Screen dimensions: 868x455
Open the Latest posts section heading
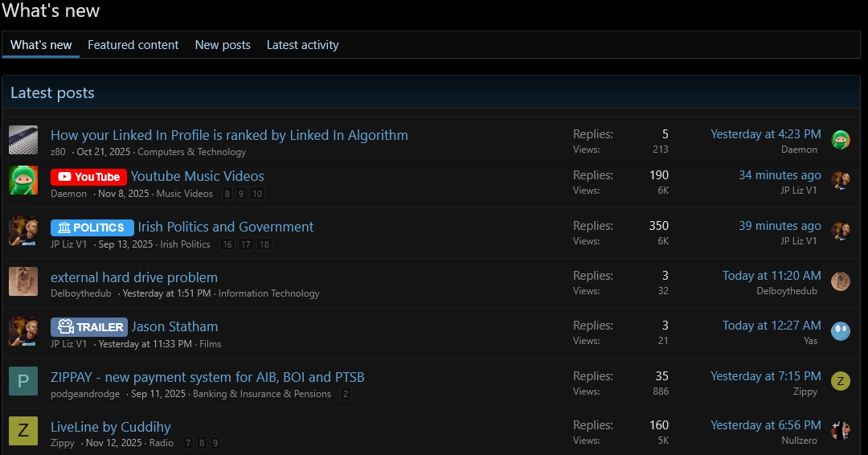coord(52,93)
